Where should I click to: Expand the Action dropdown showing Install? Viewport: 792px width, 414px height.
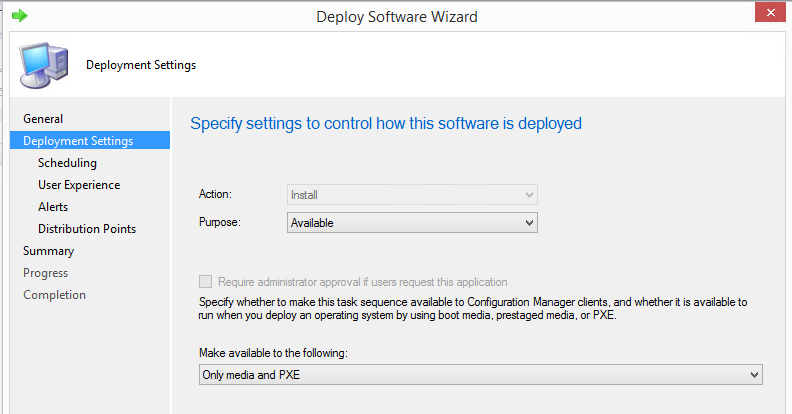412,195
